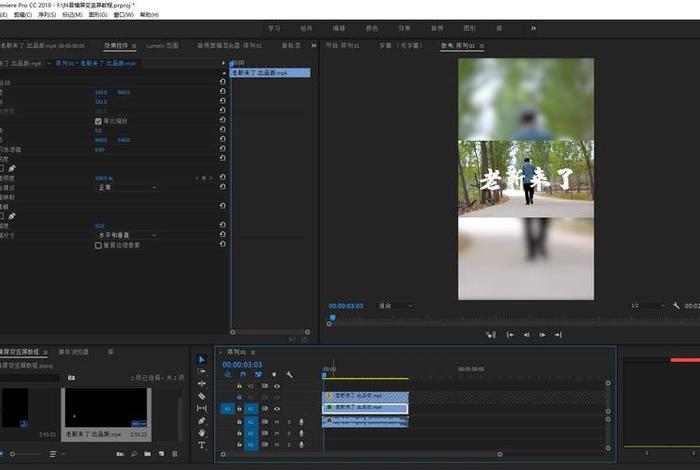Toggle sync lock on track V1
The height and width of the screenshot is (470, 700).
(x=265, y=409)
